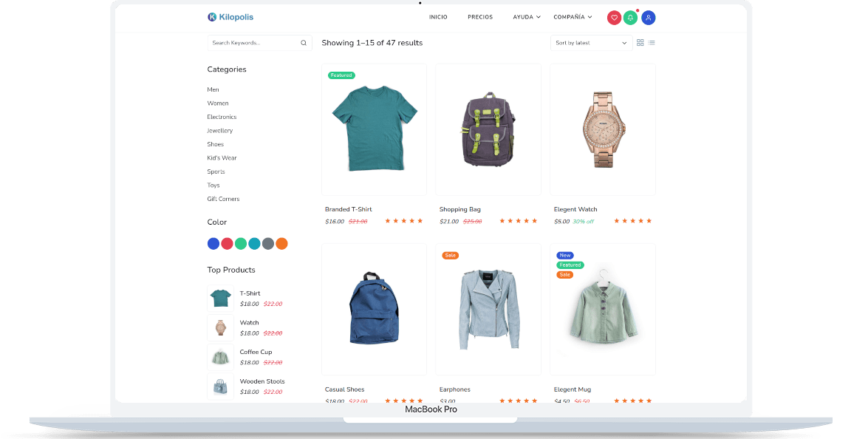Click the "Showing 1–15 of 47 results" text
This screenshot has height=439, width=868.
click(372, 43)
